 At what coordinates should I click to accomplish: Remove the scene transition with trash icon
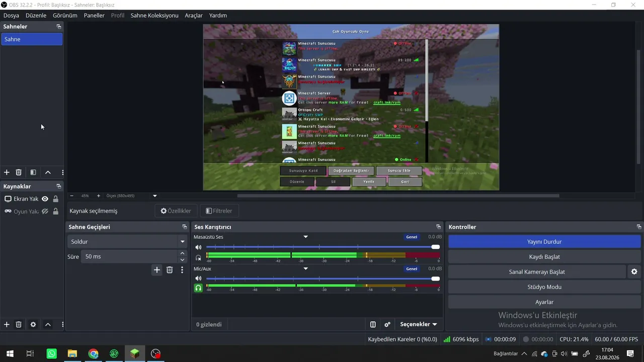click(170, 270)
